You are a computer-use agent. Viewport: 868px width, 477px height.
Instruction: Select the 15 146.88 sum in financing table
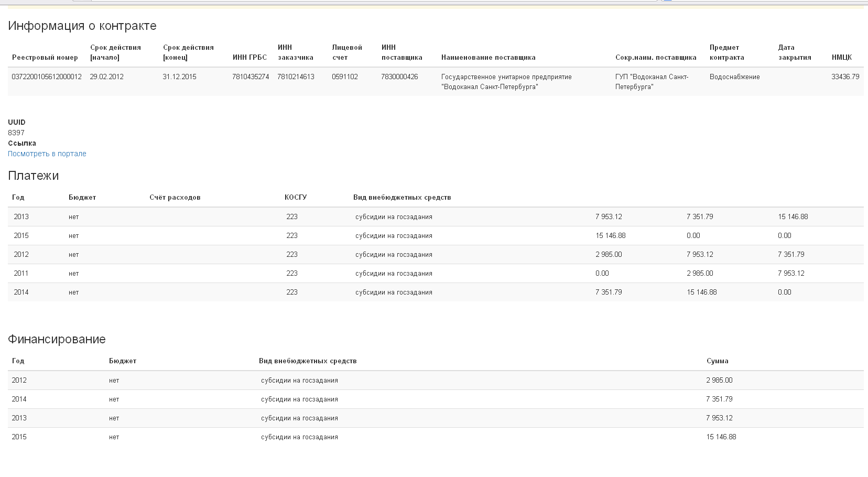pyautogui.click(x=721, y=437)
